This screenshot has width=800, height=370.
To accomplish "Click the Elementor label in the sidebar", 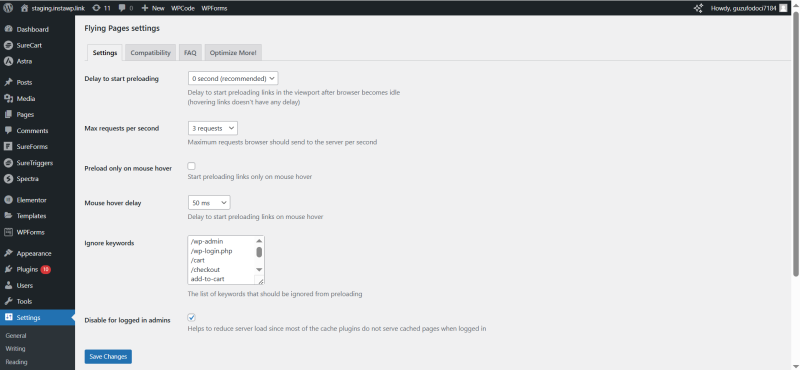I will [32, 200].
